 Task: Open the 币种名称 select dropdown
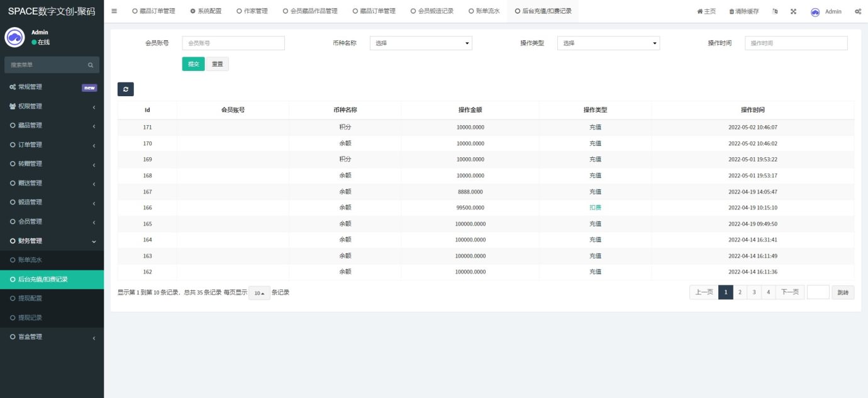[421, 43]
